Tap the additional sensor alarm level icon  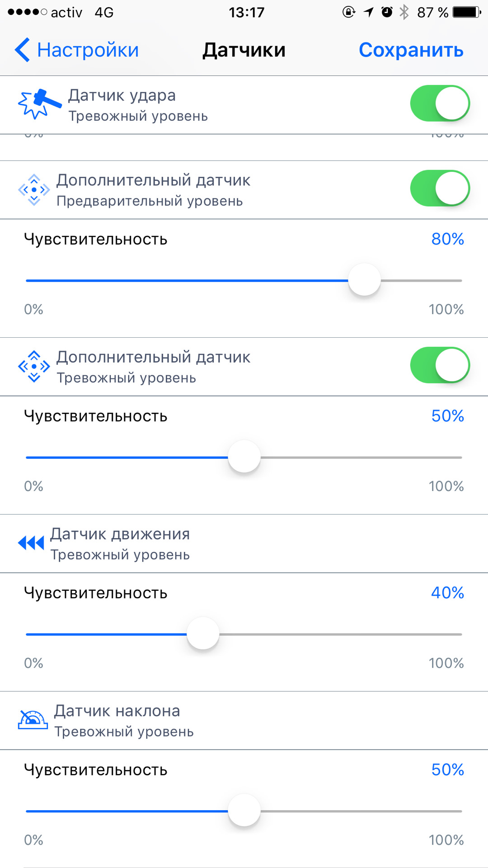click(34, 366)
